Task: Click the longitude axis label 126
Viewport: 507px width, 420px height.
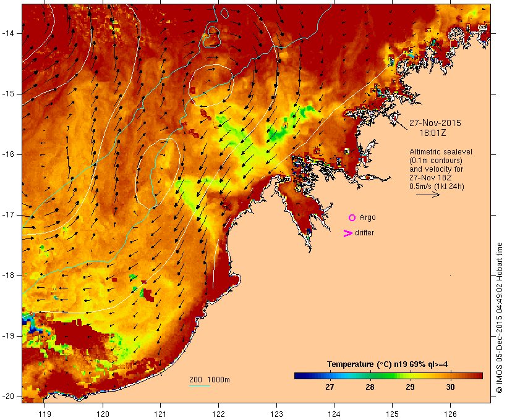Action: [x=450, y=414]
